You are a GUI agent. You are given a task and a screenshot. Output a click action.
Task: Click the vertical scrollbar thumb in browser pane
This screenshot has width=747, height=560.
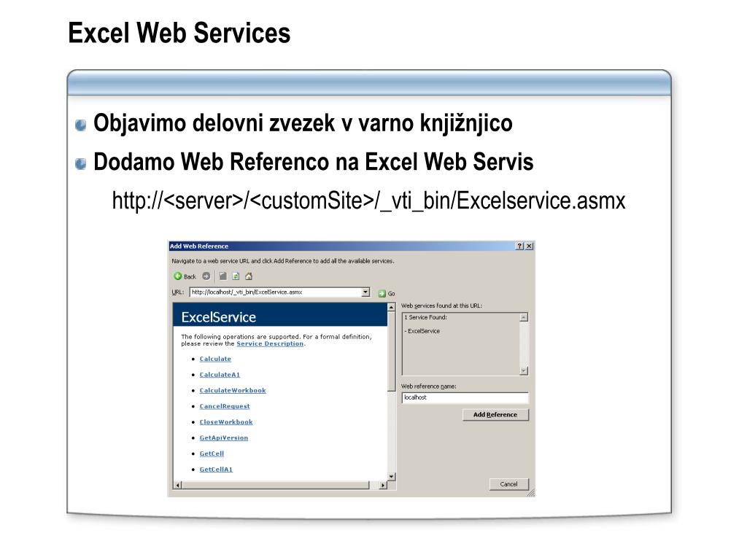tap(392, 351)
